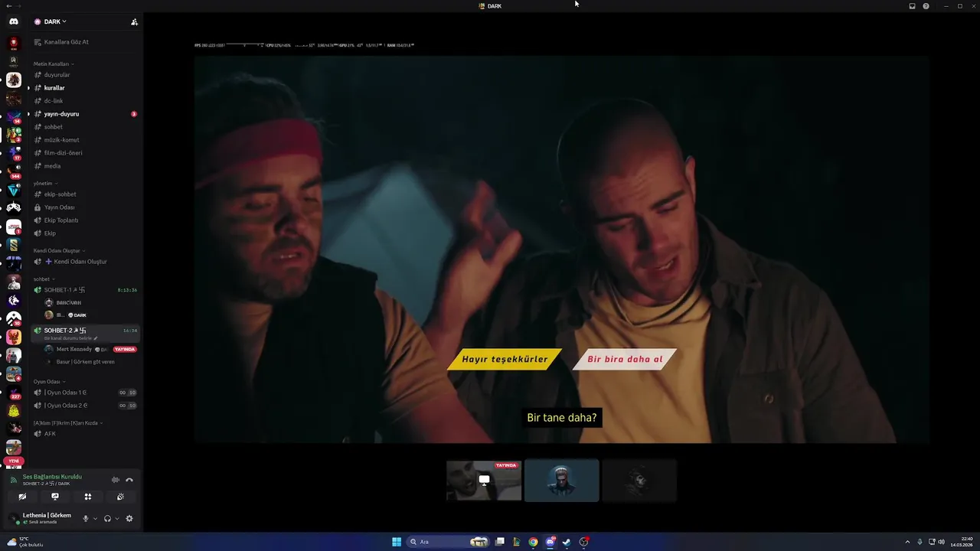Click the Bir bira daha al choice

[x=625, y=359]
